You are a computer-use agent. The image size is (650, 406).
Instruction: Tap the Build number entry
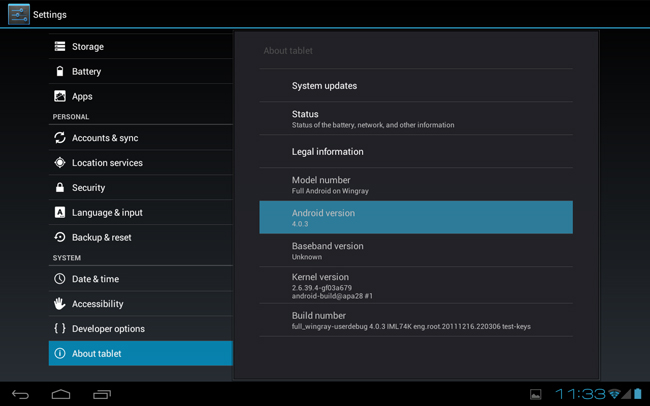click(416, 320)
